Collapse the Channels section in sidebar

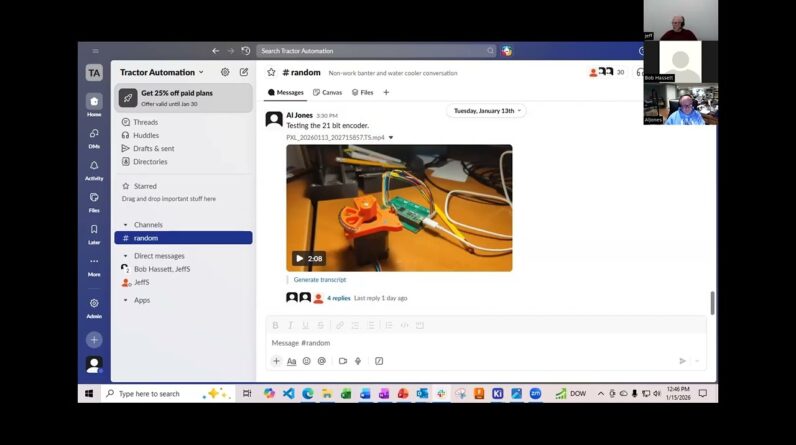coord(126,225)
